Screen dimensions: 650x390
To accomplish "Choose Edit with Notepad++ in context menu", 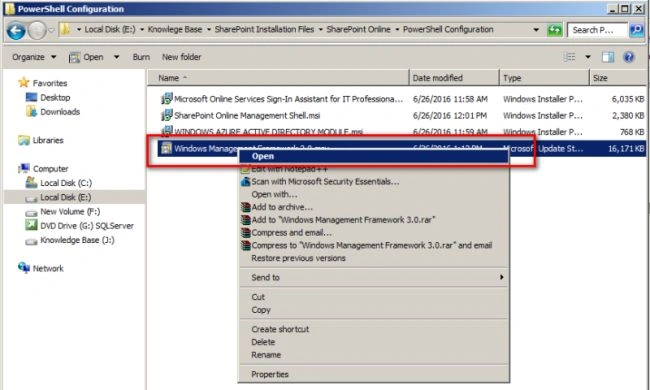I will pos(374,169).
